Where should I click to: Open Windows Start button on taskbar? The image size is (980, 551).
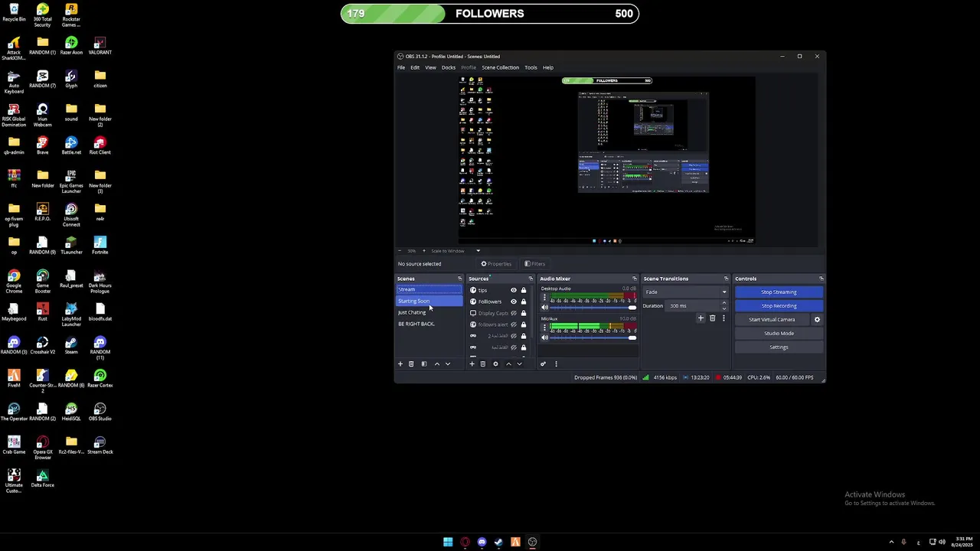[x=448, y=542]
